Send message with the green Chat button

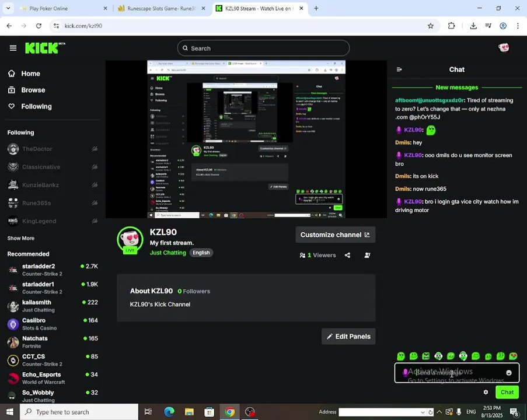point(507,392)
